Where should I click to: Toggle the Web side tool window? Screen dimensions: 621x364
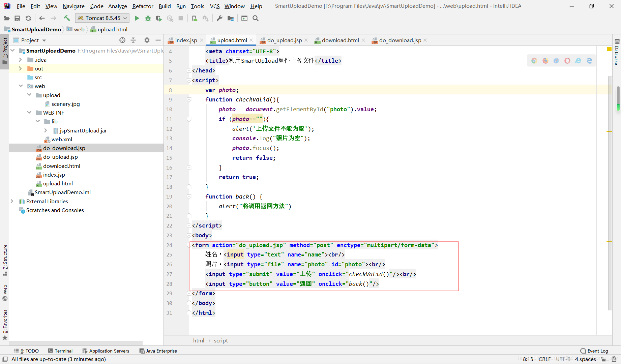point(5,293)
